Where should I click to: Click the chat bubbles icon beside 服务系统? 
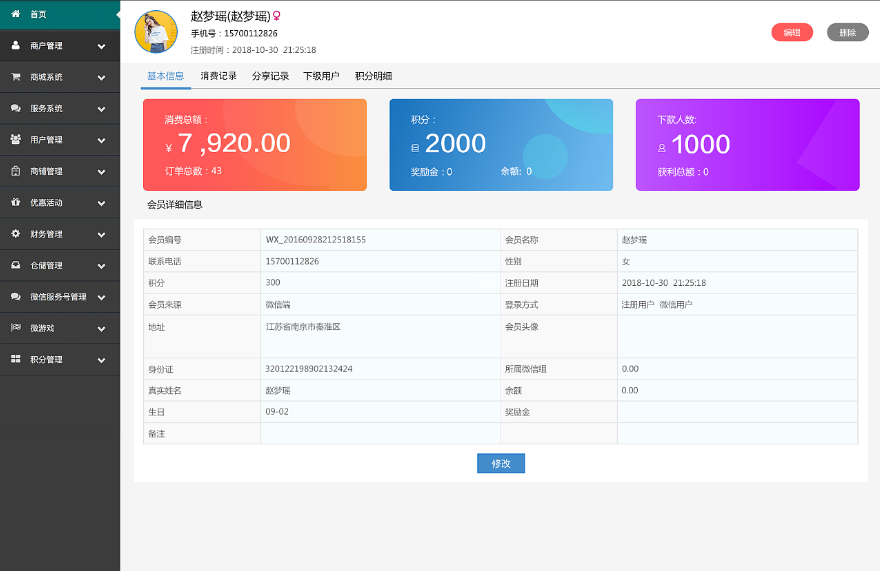click(16, 108)
